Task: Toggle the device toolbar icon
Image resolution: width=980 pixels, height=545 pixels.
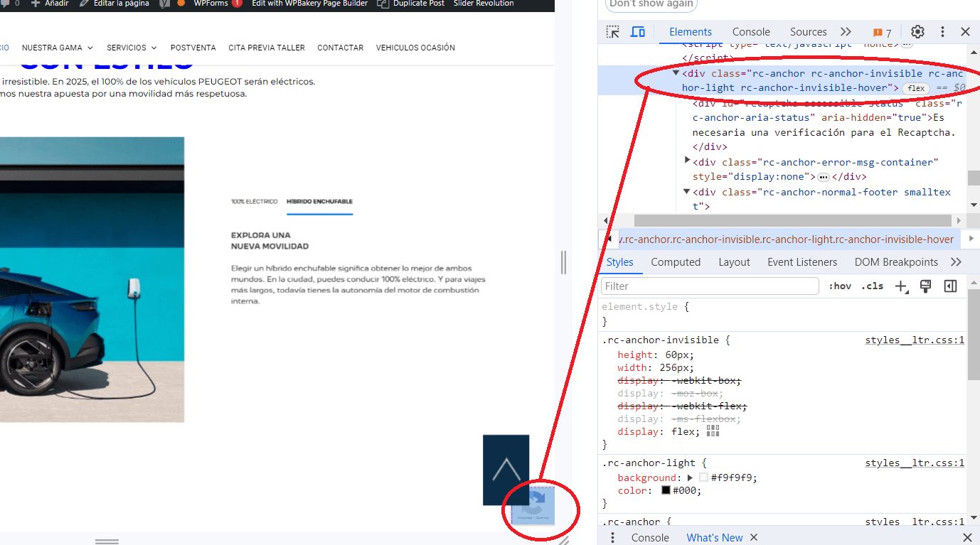Action: tap(638, 32)
